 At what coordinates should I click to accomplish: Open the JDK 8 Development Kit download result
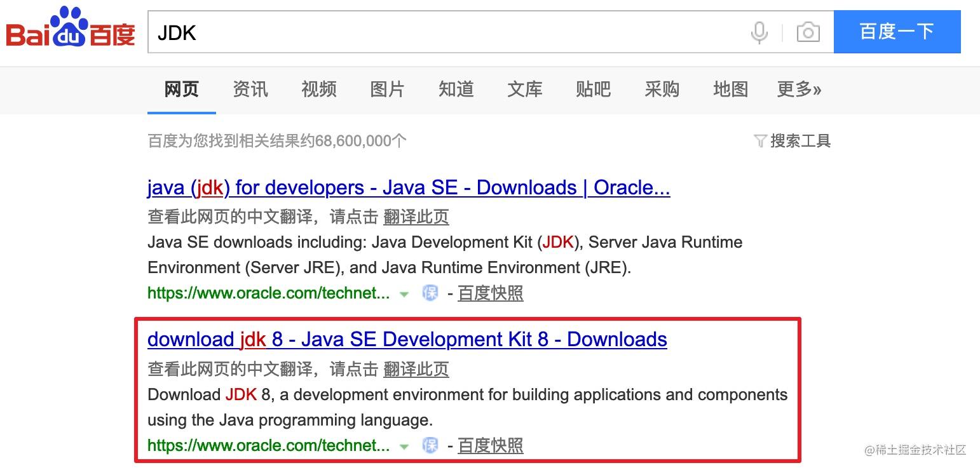coord(407,339)
